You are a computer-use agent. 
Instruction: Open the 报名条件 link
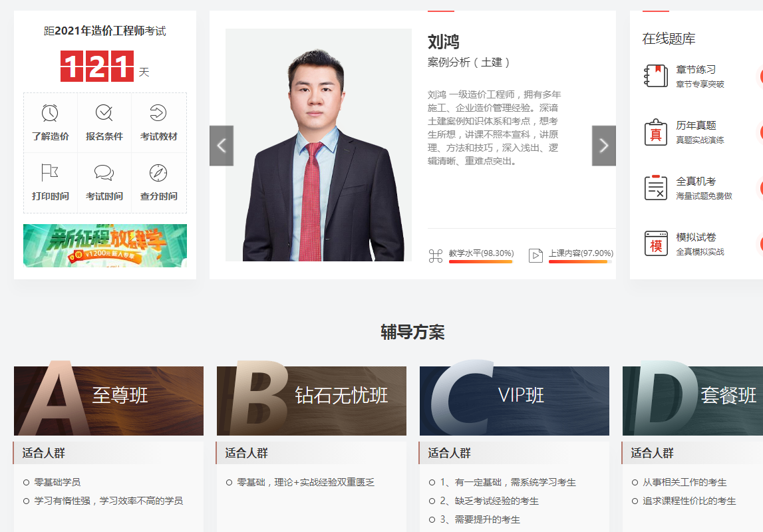point(104,136)
